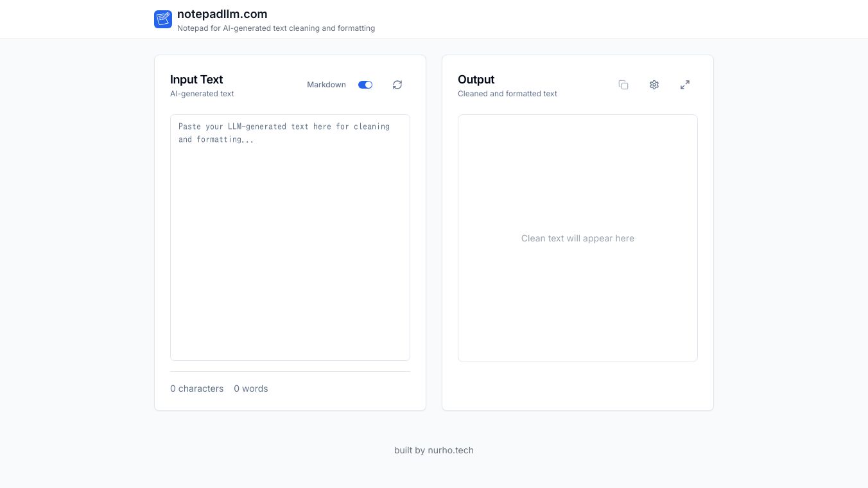This screenshot has height=488, width=868.
Task: Click the 'Input Text' heading
Action: point(196,80)
